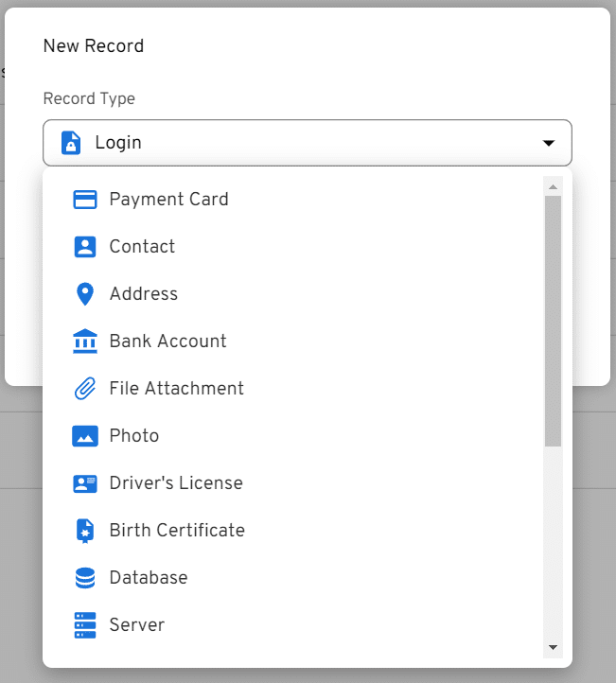The image size is (616, 683).
Task: Click the dropdown list scrollbar thumb
Action: coord(554,320)
